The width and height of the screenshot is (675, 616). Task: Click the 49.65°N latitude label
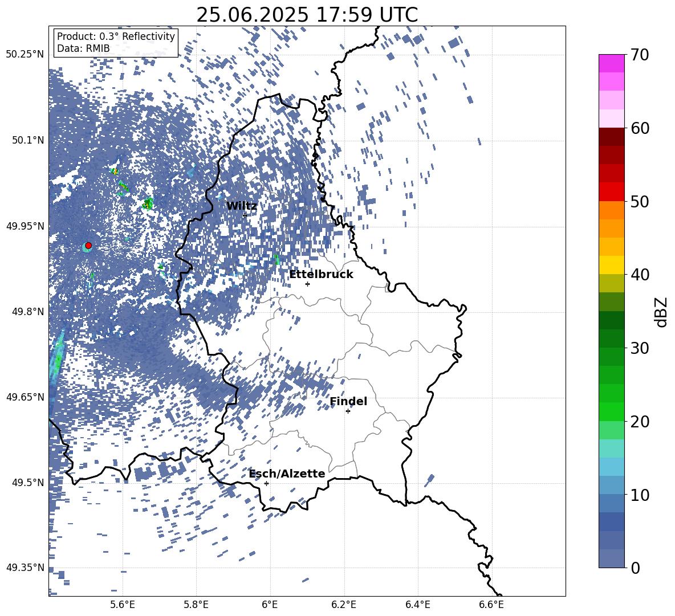(25, 397)
